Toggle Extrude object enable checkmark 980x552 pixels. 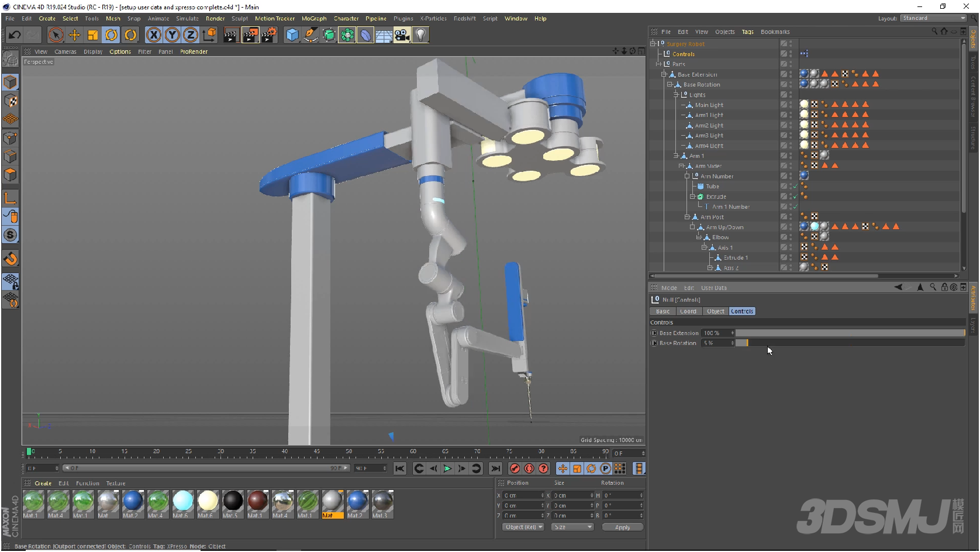coord(795,196)
